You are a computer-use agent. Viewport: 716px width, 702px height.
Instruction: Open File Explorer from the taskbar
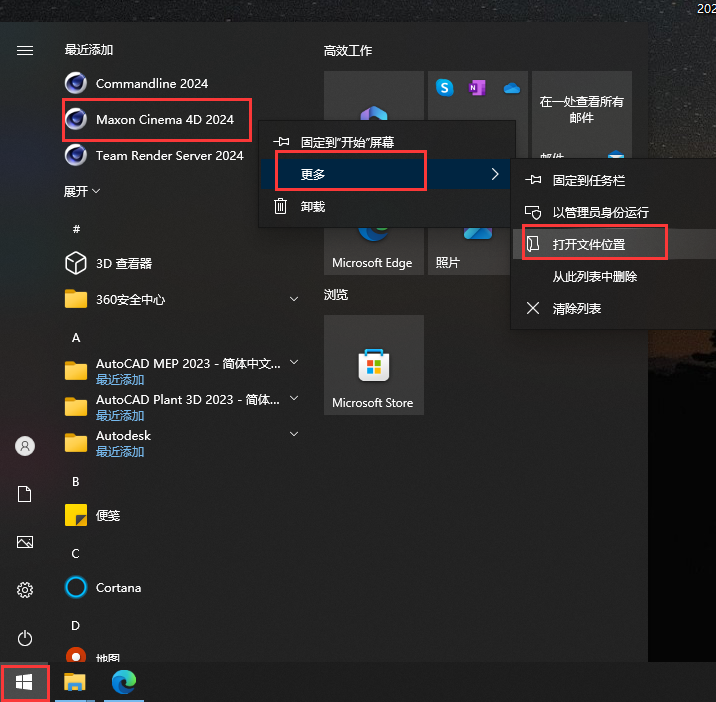pos(74,682)
